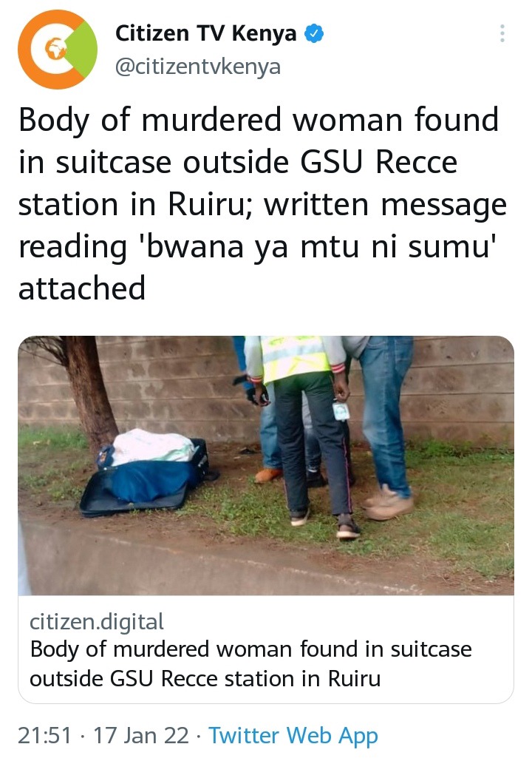532x761 pixels.
Task: Click the citizen.digital domain label
Action: point(97,622)
